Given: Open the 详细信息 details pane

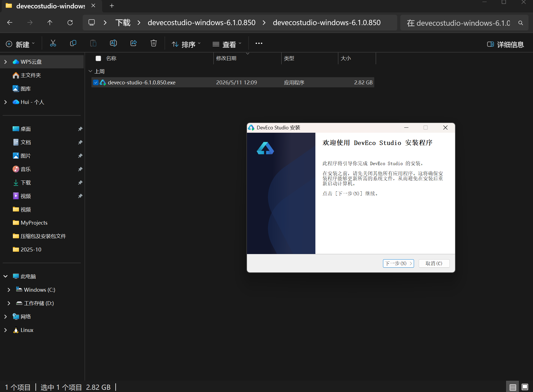Looking at the screenshot, I should pyautogui.click(x=505, y=44).
